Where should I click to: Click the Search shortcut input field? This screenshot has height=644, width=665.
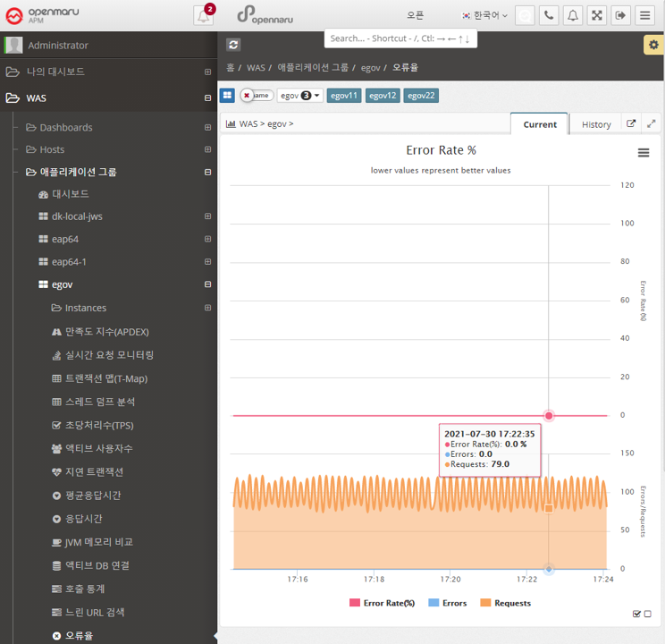coord(399,39)
